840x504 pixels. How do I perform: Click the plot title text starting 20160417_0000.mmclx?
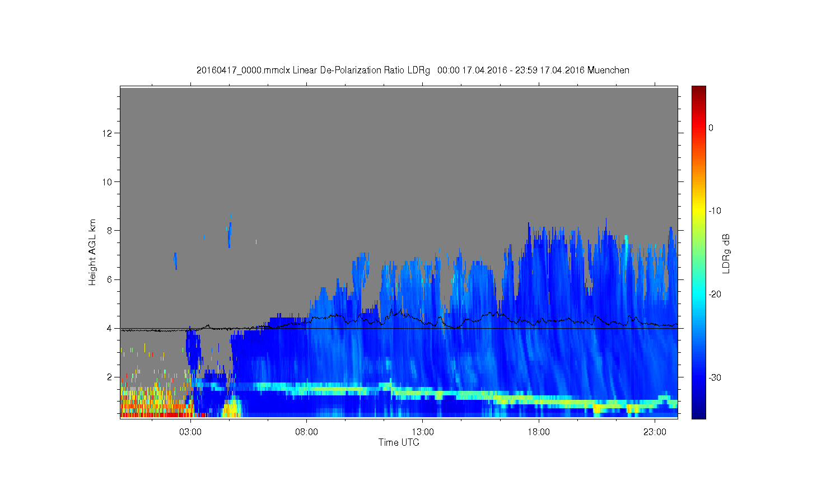tap(413, 71)
